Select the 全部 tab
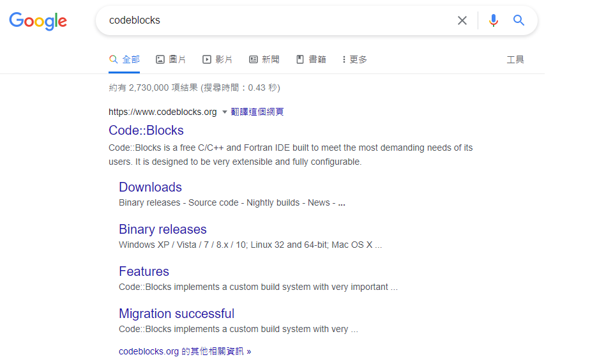The image size is (613, 364). [125, 59]
